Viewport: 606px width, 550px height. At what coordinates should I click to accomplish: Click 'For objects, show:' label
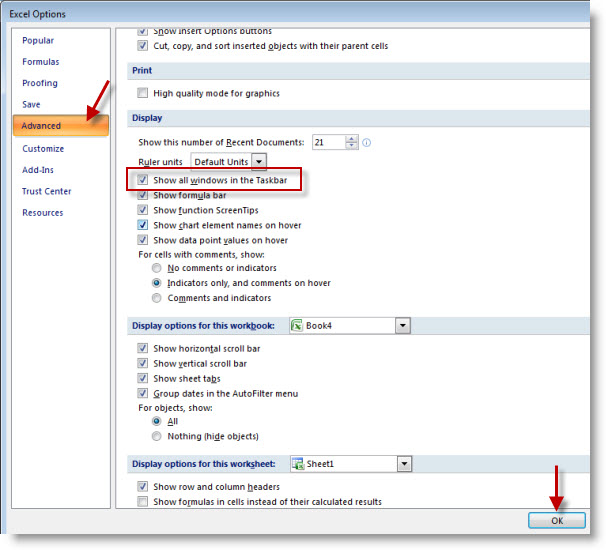(175, 407)
